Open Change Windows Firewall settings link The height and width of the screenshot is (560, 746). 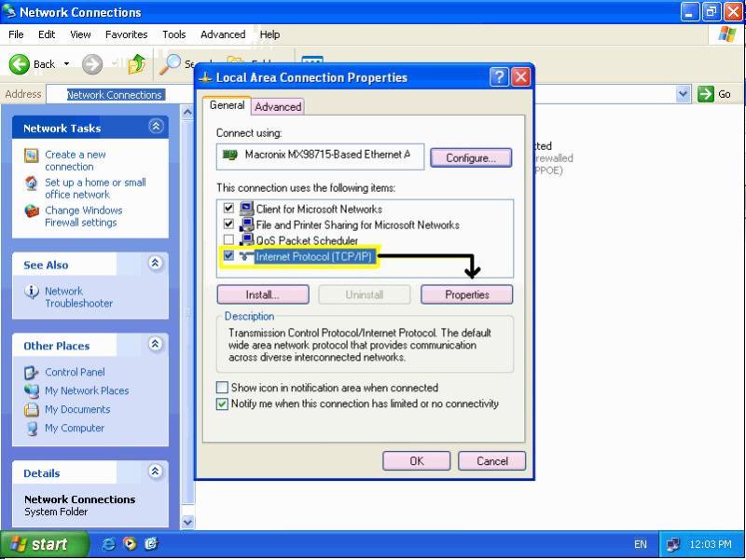pos(83,216)
